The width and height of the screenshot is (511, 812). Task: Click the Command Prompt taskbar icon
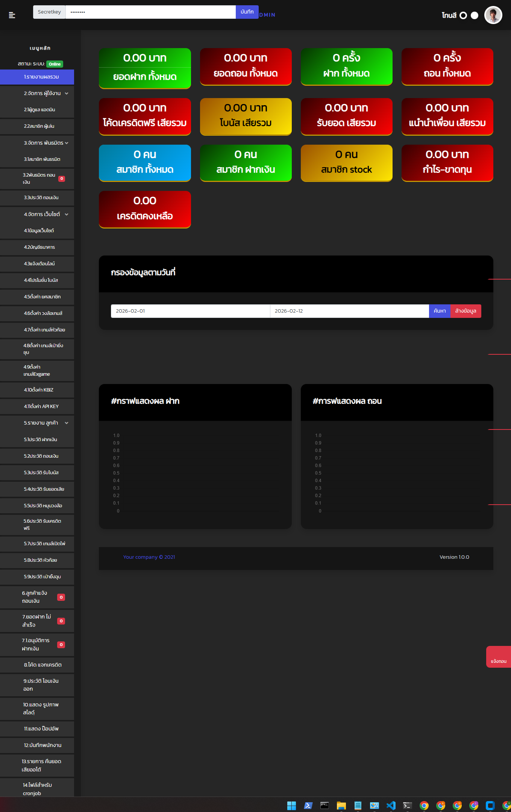[324, 805]
